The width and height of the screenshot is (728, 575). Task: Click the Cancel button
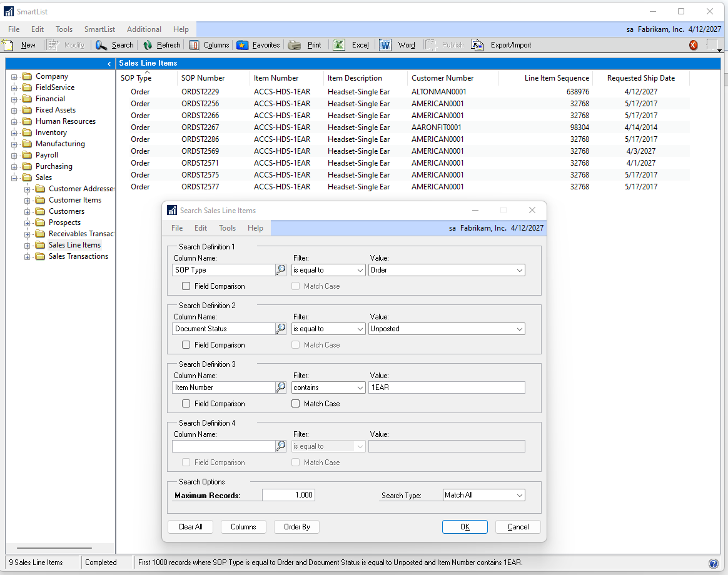[x=518, y=527]
